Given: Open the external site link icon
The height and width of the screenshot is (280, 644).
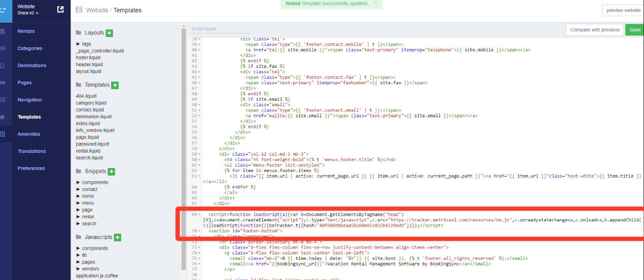Looking at the screenshot, I should pyautogui.click(x=61, y=9).
